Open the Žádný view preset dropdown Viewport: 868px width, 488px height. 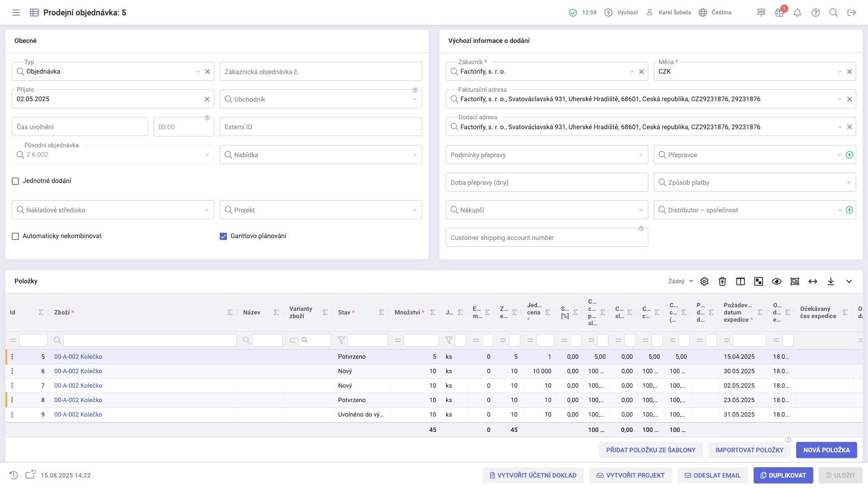[x=680, y=282]
